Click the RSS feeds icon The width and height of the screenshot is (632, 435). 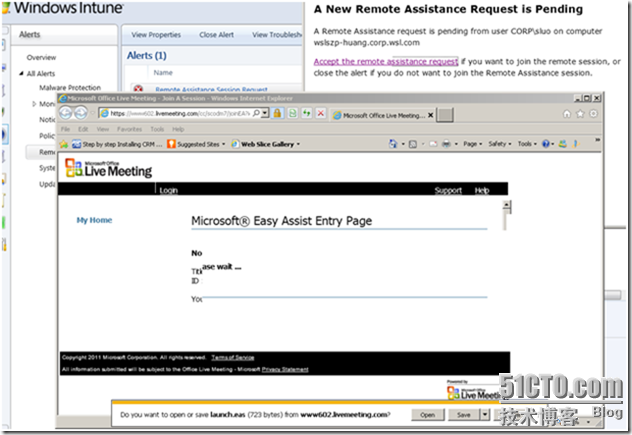(x=413, y=144)
